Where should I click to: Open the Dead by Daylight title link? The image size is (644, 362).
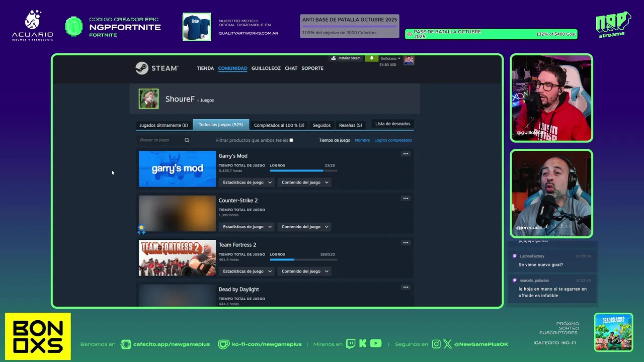[238, 289]
